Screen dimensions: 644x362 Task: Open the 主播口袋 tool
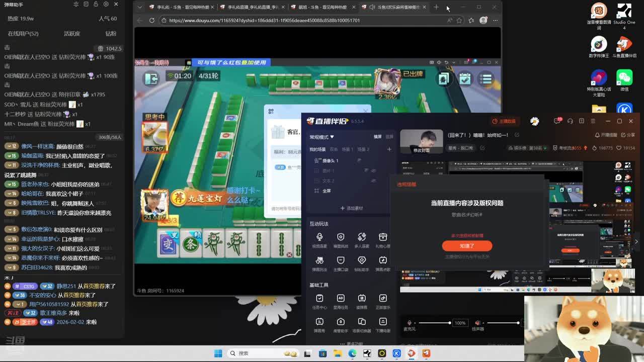(341, 263)
